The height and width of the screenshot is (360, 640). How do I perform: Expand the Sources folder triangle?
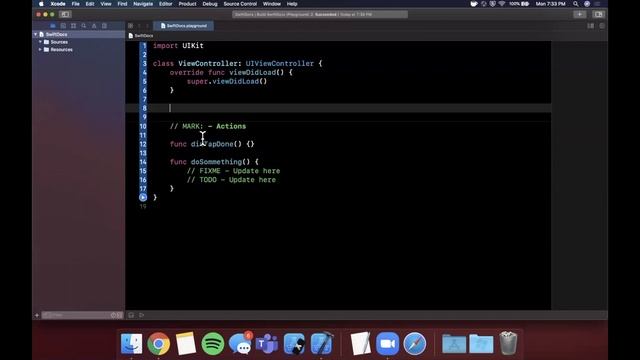(x=40, y=42)
